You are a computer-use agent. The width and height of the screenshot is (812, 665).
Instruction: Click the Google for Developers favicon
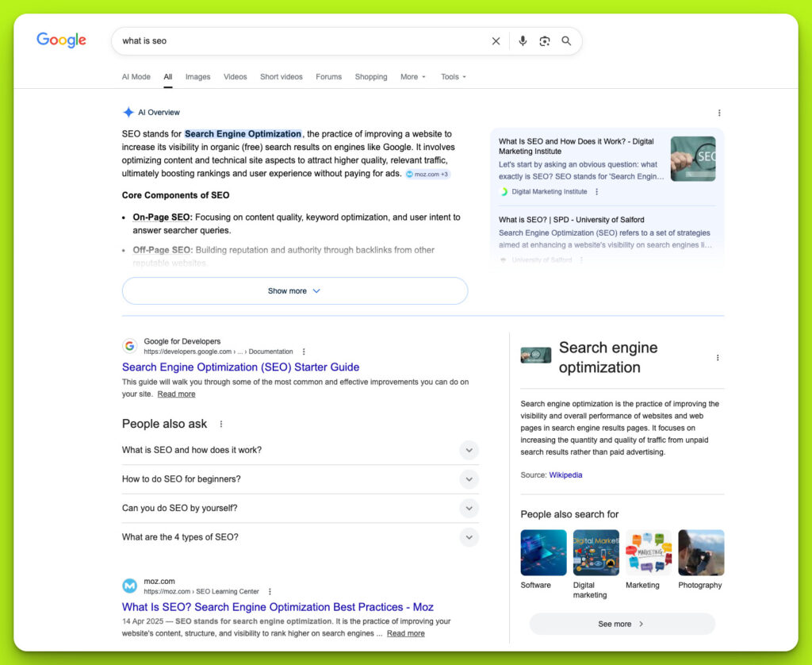pos(129,346)
